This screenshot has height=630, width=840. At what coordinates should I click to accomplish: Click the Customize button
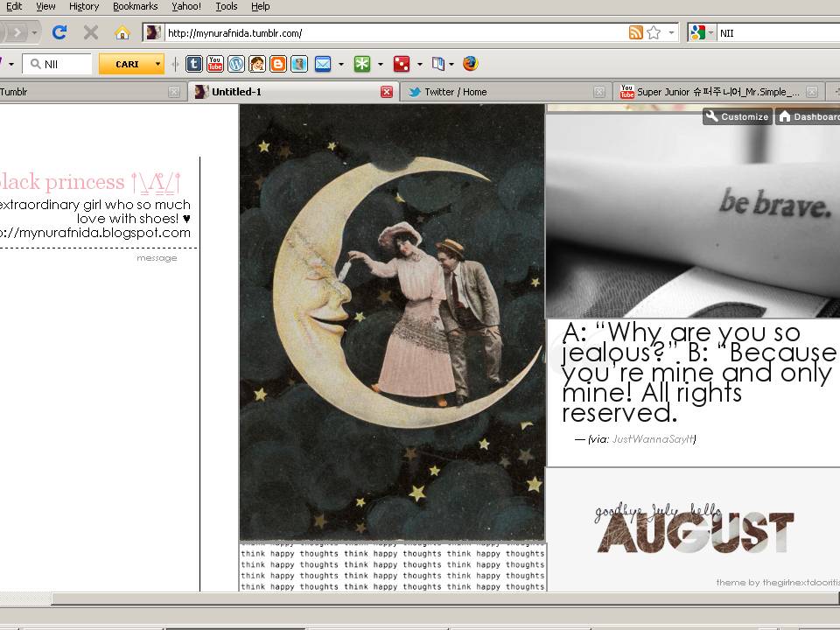[737, 116]
